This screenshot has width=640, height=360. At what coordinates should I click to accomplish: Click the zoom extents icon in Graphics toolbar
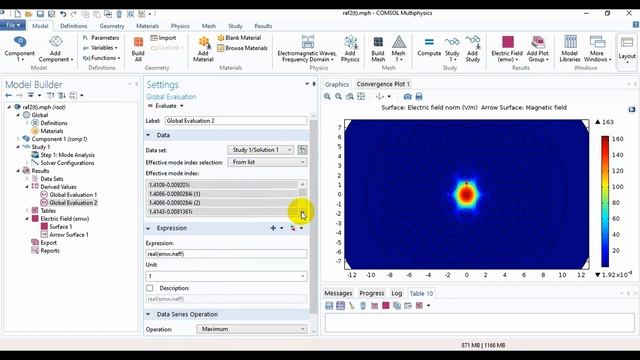(x=361, y=97)
